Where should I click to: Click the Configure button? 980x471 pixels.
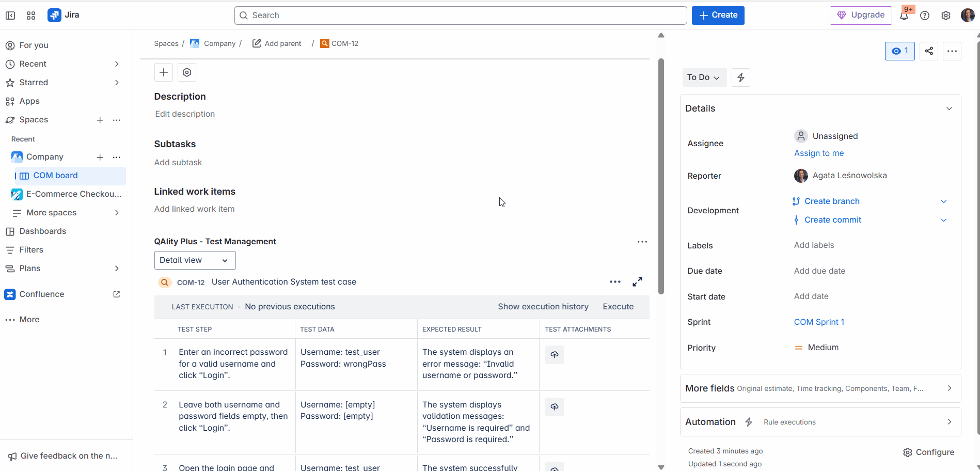(928, 452)
